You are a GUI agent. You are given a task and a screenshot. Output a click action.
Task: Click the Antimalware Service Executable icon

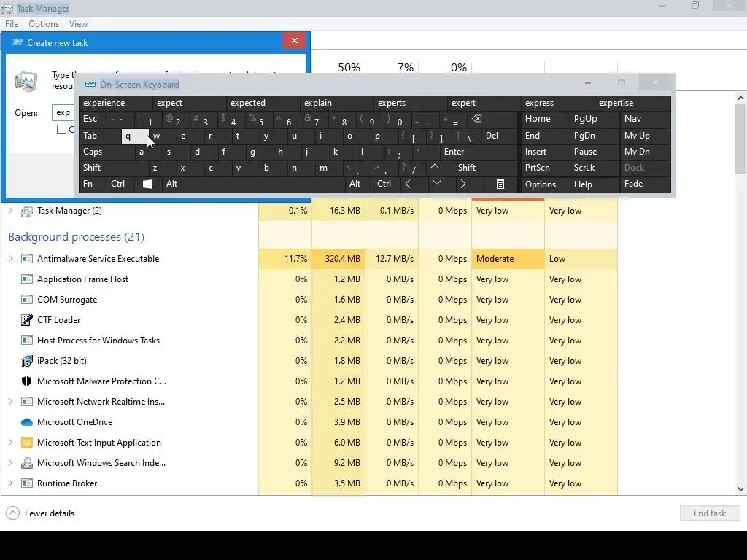coord(27,259)
